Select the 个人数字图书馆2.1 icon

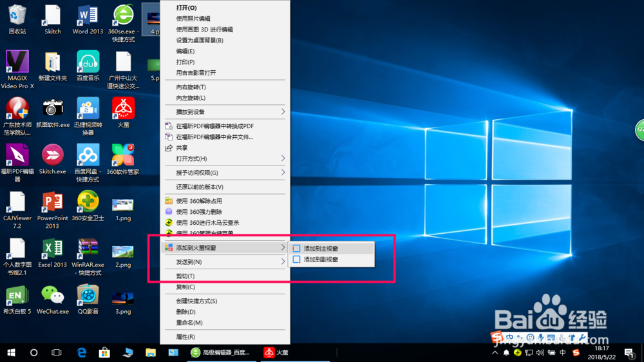click(17, 257)
